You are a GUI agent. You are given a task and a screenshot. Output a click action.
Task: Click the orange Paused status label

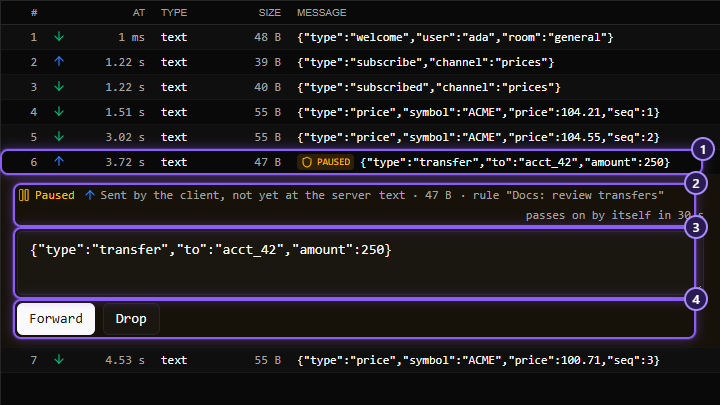(x=55, y=195)
